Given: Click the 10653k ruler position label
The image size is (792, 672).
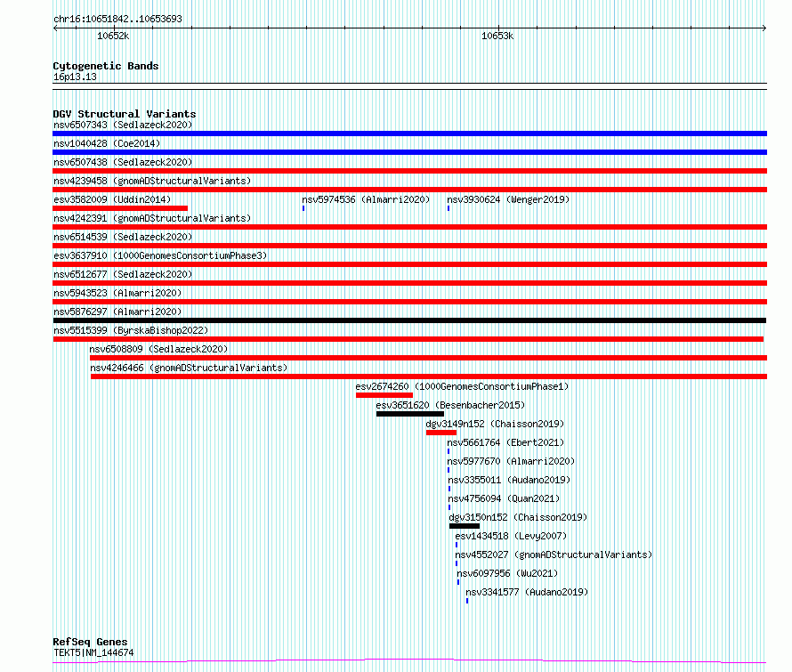Looking at the screenshot, I should tap(497, 36).
